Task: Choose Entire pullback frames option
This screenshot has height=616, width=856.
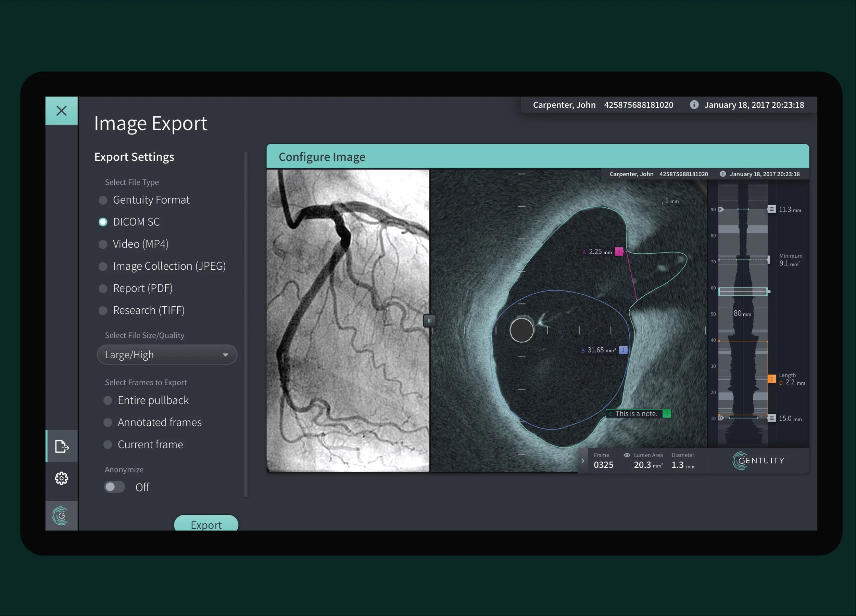Action: [108, 400]
